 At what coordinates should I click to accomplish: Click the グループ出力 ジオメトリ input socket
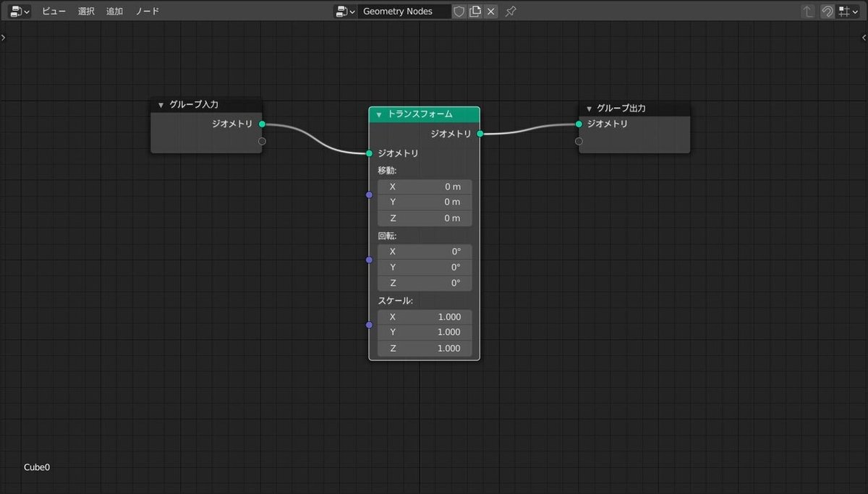coord(579,124)
